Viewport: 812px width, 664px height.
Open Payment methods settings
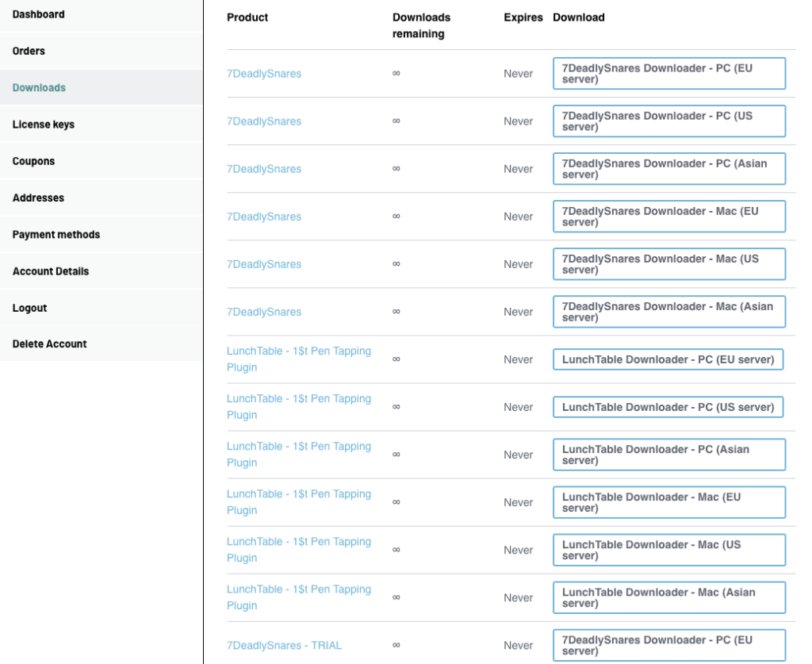click(56, 235)
